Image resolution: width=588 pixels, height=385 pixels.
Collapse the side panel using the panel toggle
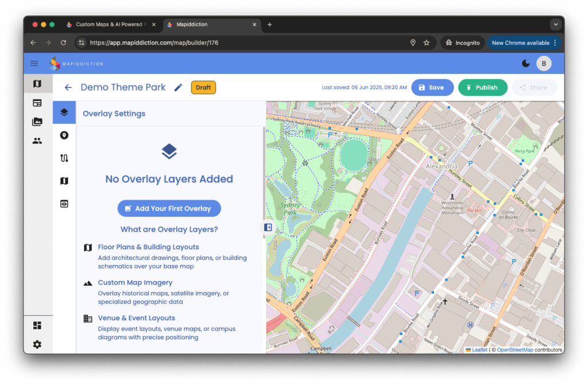[x=268, y=227]
